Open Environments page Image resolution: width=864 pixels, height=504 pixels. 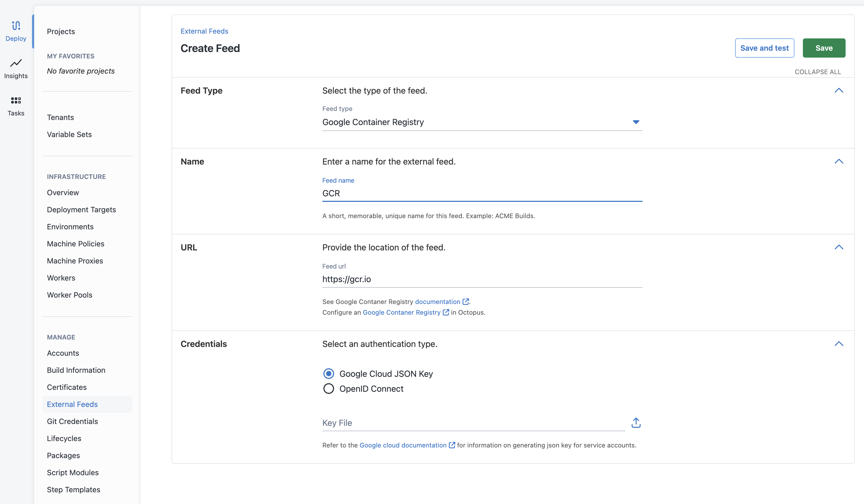coord(70,226)
